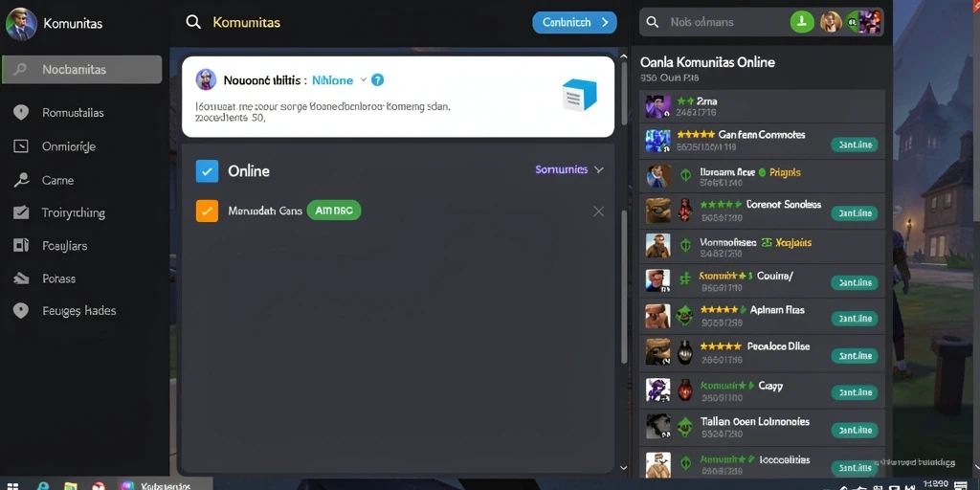Focus the Nols olmans search field
980x490 pixels.
pyautogui.click(x=712, y=22)
